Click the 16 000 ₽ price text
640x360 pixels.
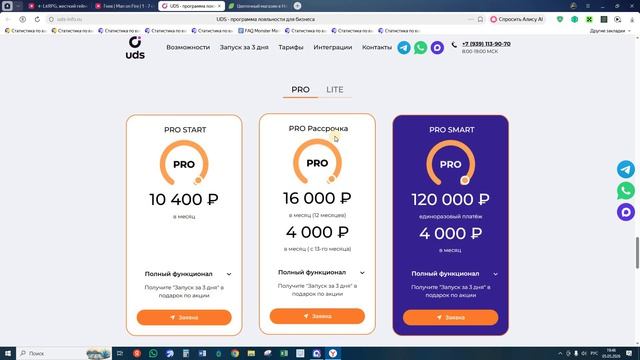(x=317, y=198)
